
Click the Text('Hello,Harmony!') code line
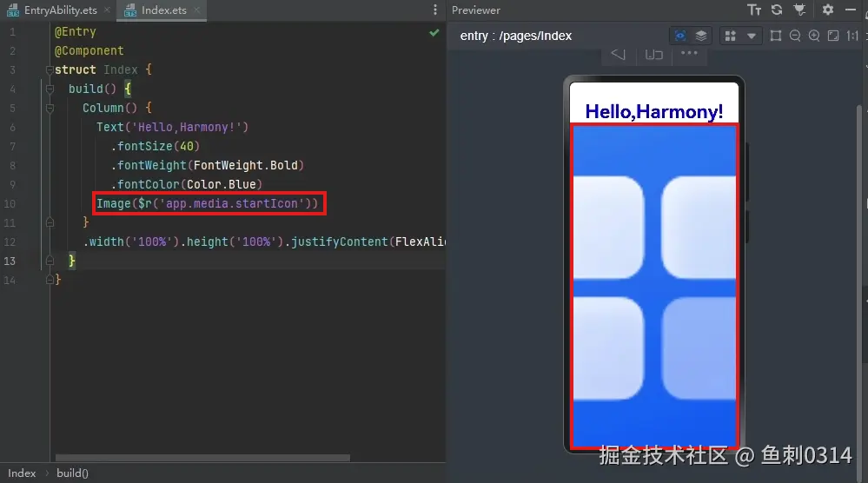coord(172,127)
